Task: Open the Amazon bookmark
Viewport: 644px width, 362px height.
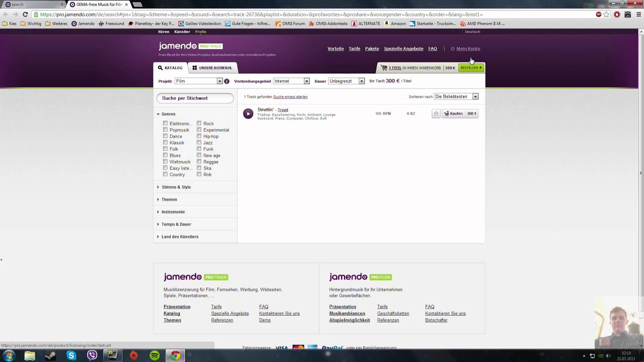Action: pyautogui.click(x=395, y=24)
